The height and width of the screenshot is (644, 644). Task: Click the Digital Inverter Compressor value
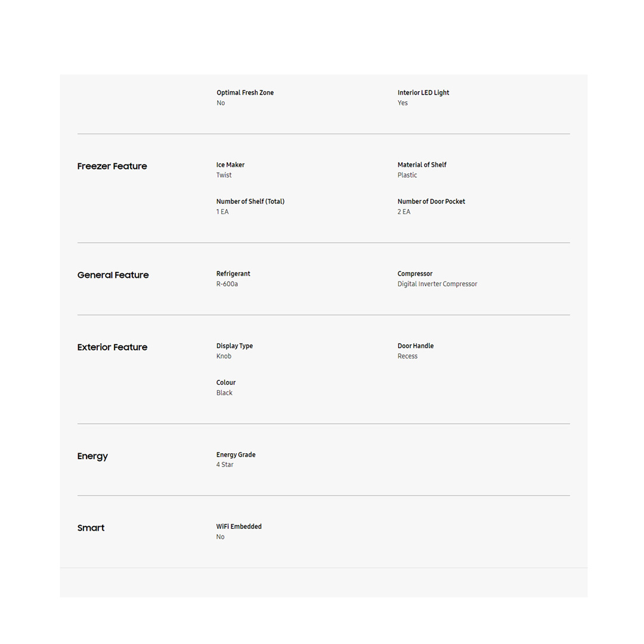pyautogui.click(x=437, y=284)
